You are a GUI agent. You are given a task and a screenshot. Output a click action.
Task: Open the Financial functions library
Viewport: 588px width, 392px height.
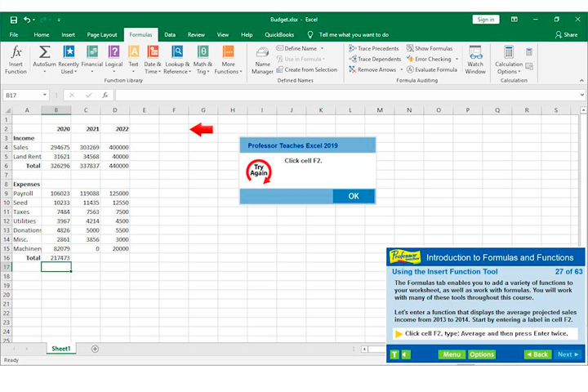[x=91, y=60]
